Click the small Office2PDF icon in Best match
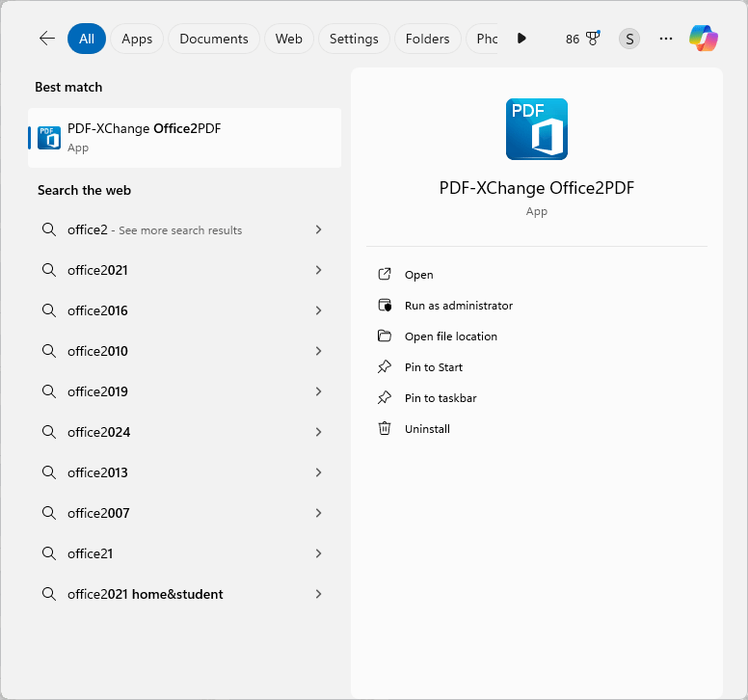The width and height of the screenshot is (748, 700). point(49,138)
